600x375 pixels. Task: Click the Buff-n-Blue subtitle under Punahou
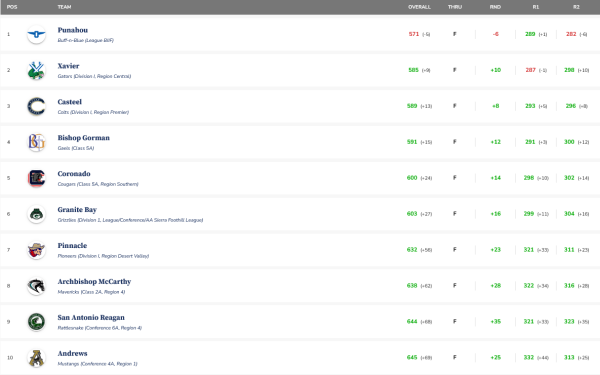(85, 40)
